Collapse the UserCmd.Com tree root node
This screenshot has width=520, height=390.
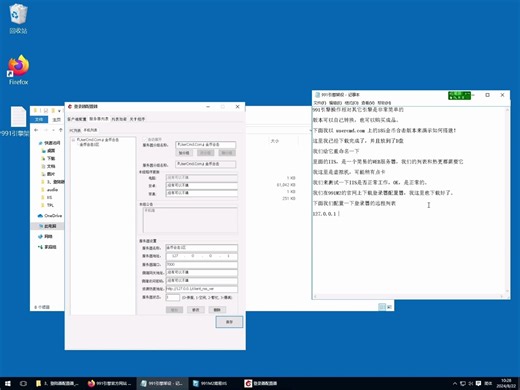pos(73,140)
